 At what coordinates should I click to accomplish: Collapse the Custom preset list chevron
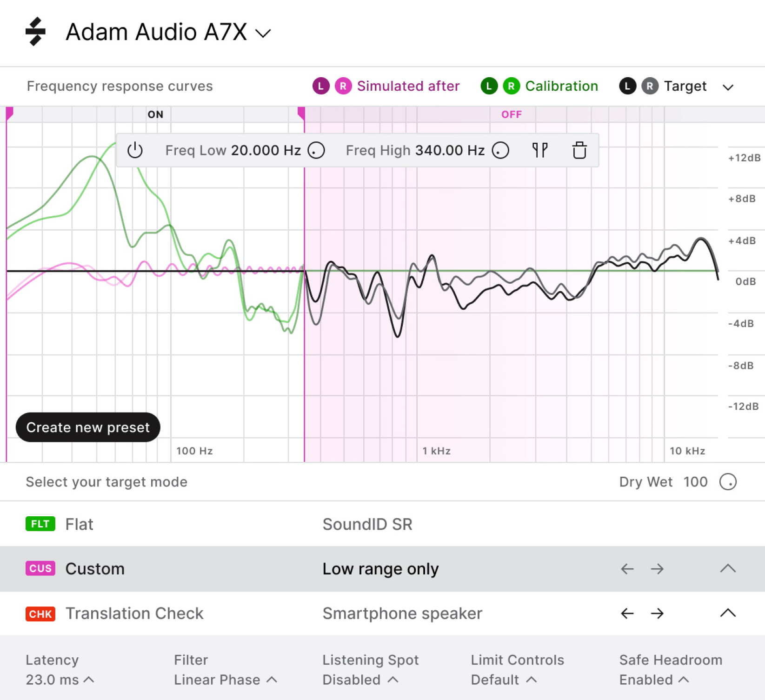pos(728,568)
